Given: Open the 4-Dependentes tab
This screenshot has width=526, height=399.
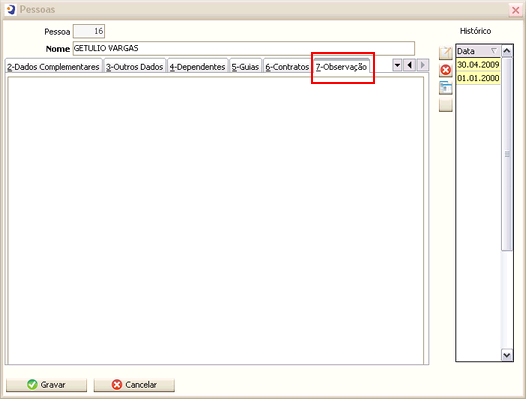Looking at the screenshot, I should tap(198, 66).
